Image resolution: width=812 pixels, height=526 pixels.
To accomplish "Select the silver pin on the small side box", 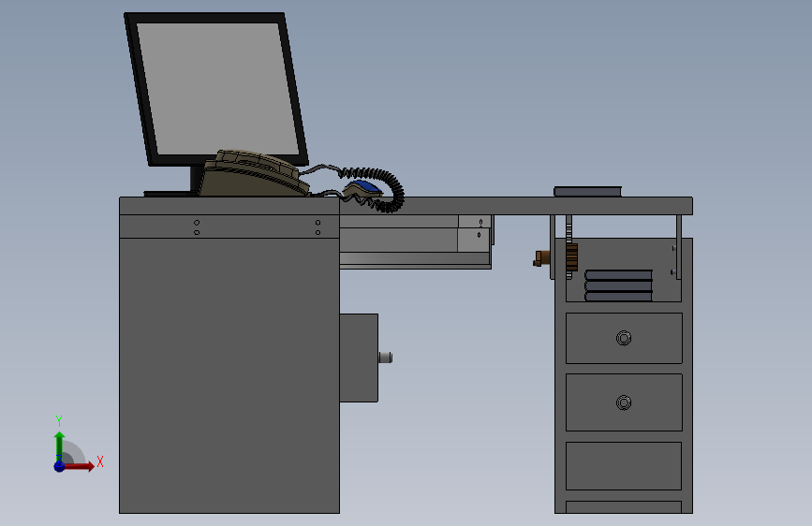I will (385, 358).
